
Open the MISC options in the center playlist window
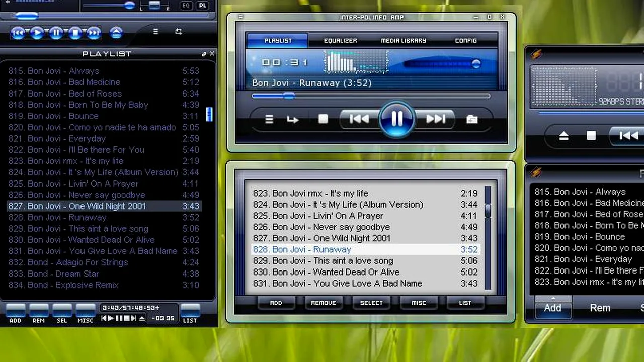click(x=419, y=302)
